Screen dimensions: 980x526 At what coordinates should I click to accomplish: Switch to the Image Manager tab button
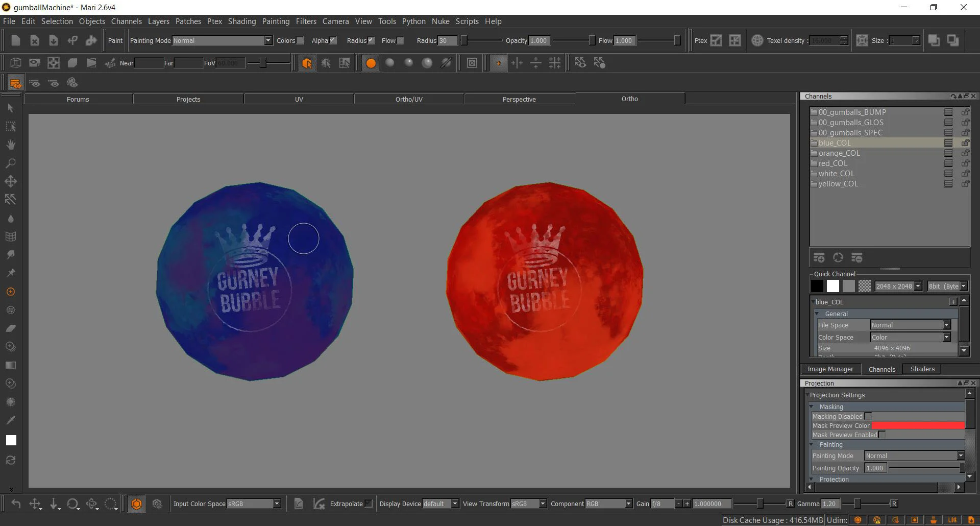[x=830, y=369]
